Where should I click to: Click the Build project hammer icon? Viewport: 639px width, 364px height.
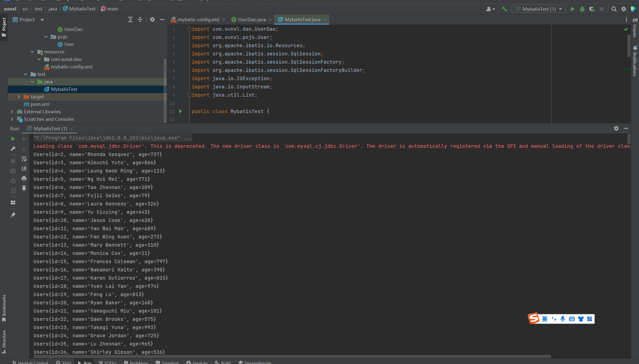(504, 9)
